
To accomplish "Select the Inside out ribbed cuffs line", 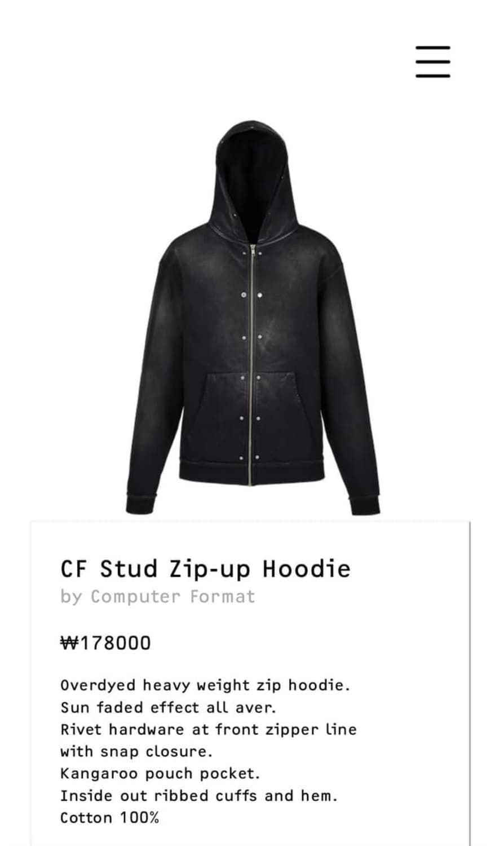I will (198, 796).
